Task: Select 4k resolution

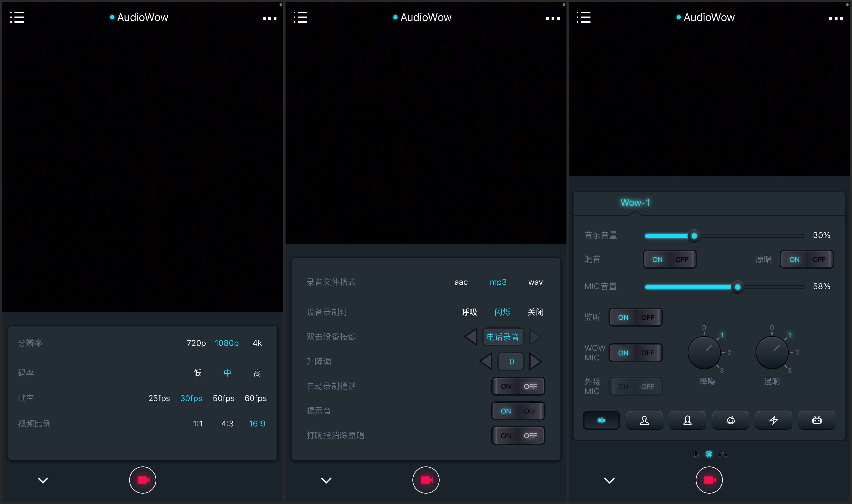Action: coord(257,343)
